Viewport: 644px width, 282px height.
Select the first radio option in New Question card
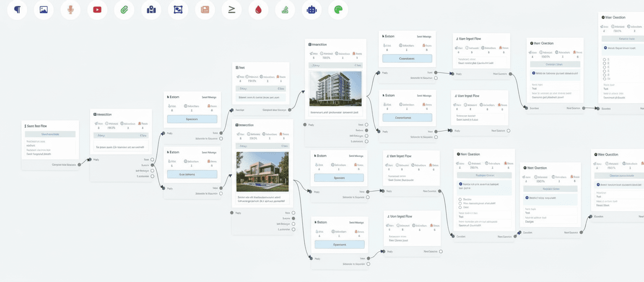pos(461,199)
